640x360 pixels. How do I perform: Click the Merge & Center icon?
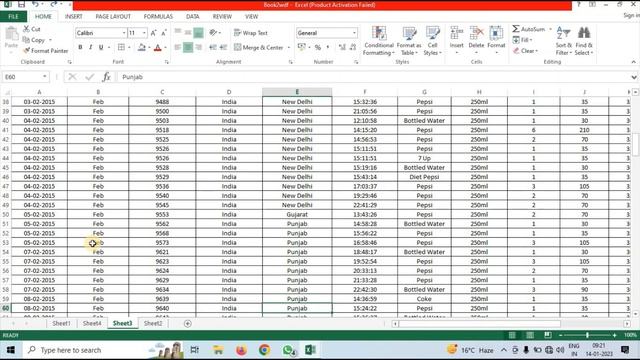pyautogui.click(x=238, y=47)
